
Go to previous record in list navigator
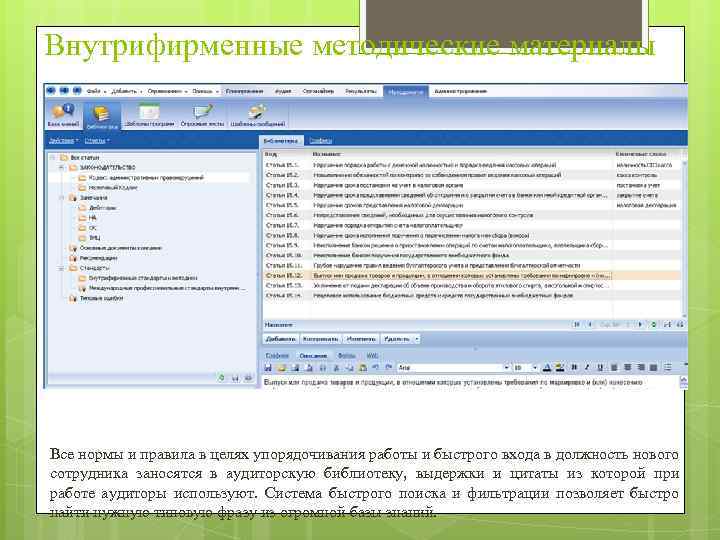pos(590,325)
